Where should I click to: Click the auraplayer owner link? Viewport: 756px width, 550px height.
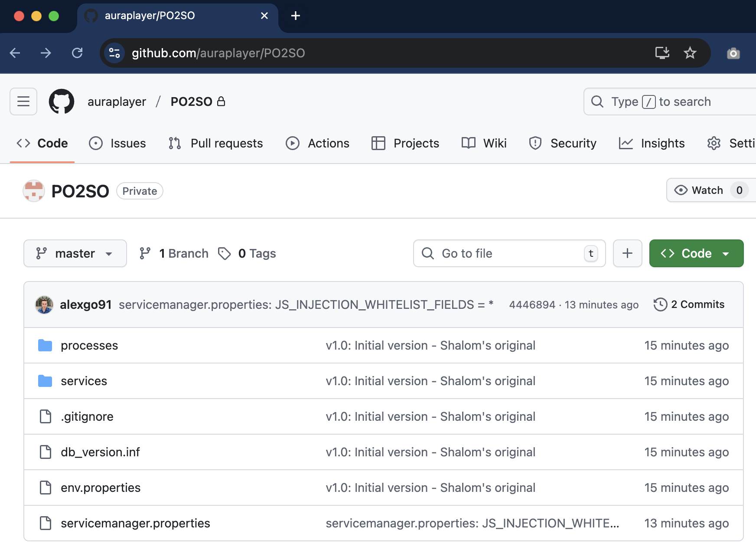tap(117, 101)
